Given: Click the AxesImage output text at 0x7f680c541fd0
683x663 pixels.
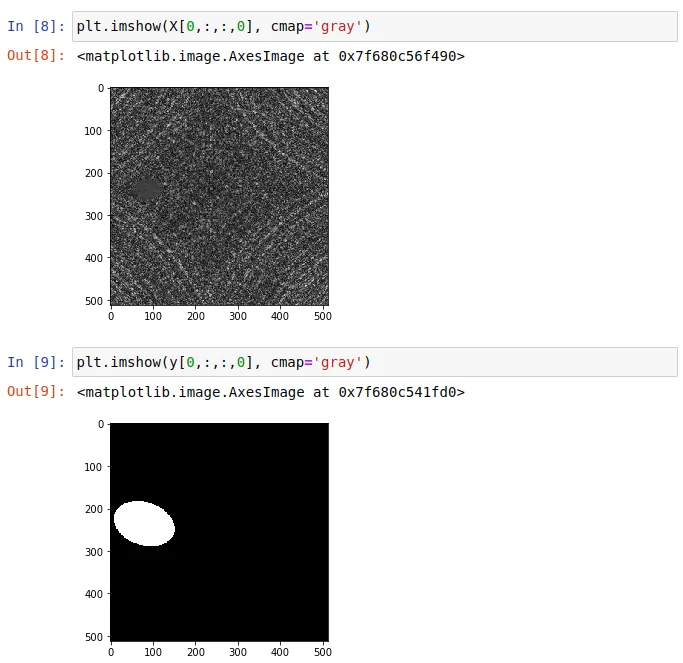Looking at the screenshot, I should pyautogui.click(x=270, y=392).
